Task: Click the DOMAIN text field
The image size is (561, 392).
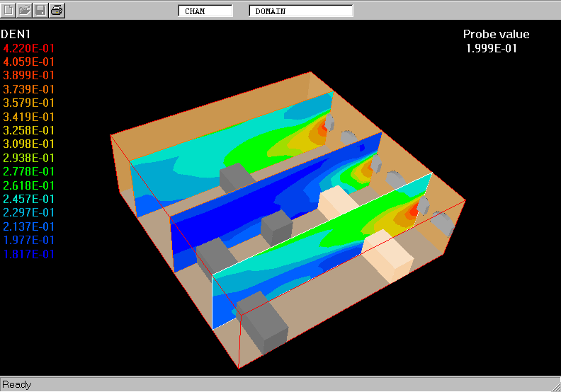Action: coord(301,11)
